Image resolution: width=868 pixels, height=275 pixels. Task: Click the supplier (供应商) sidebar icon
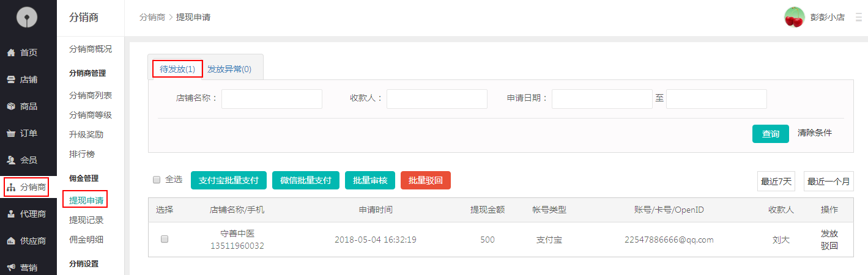pos(11,241)
